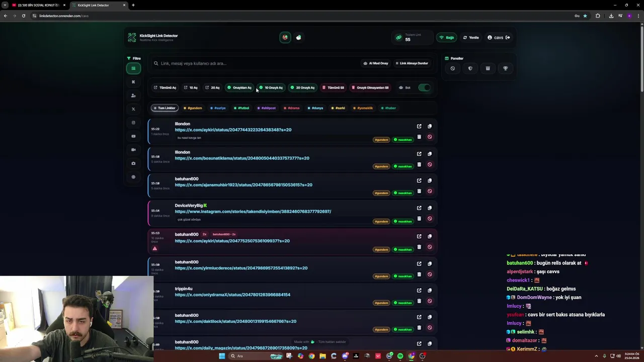Viewport: 644px width, 362px height.
Task: Delete the daktilock link entry
Action: tap(419, 328)
